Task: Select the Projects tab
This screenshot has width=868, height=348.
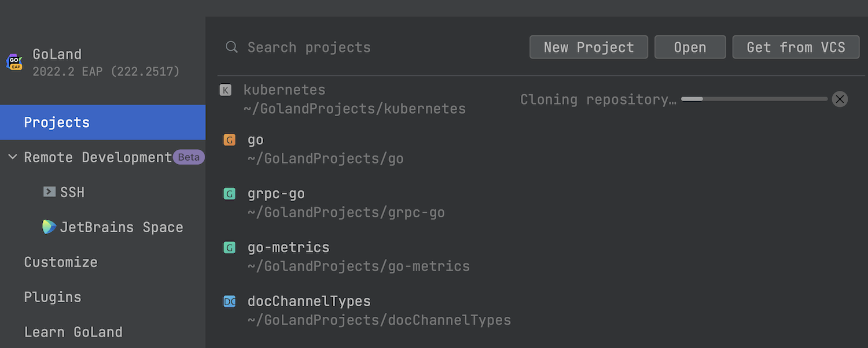Action: pos(57,123)
